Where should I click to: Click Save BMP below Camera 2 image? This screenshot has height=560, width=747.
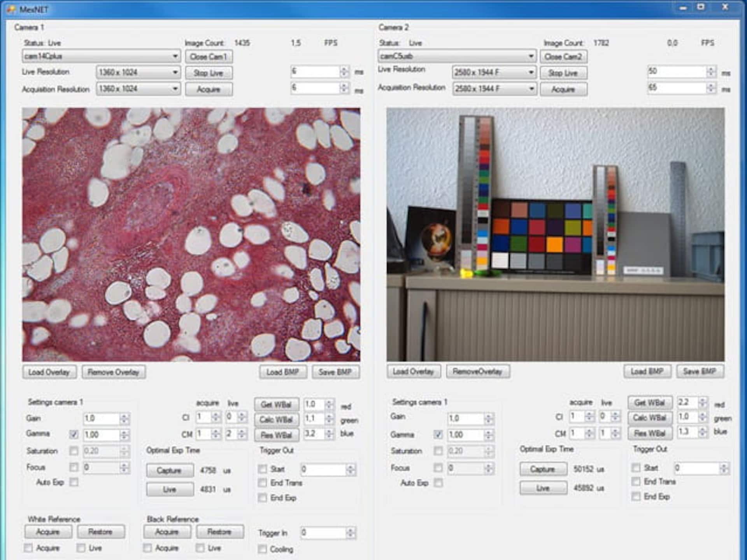(700, 371)
